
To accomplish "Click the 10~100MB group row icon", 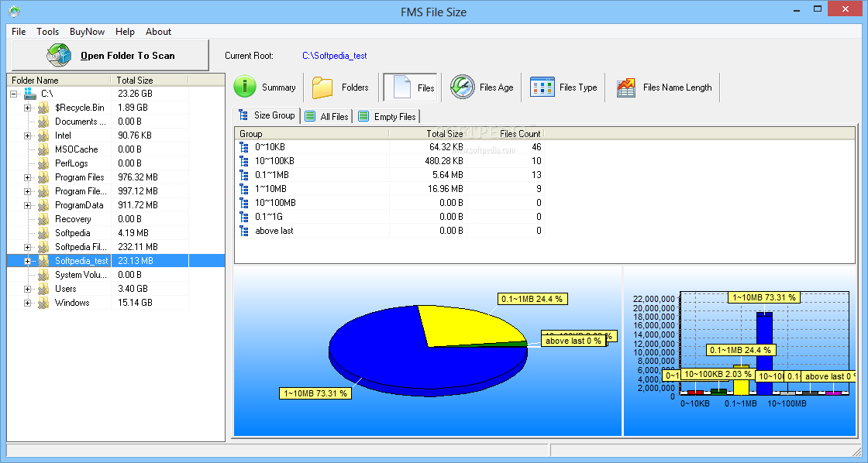I will pyautogui.click(x=244, y=202).
